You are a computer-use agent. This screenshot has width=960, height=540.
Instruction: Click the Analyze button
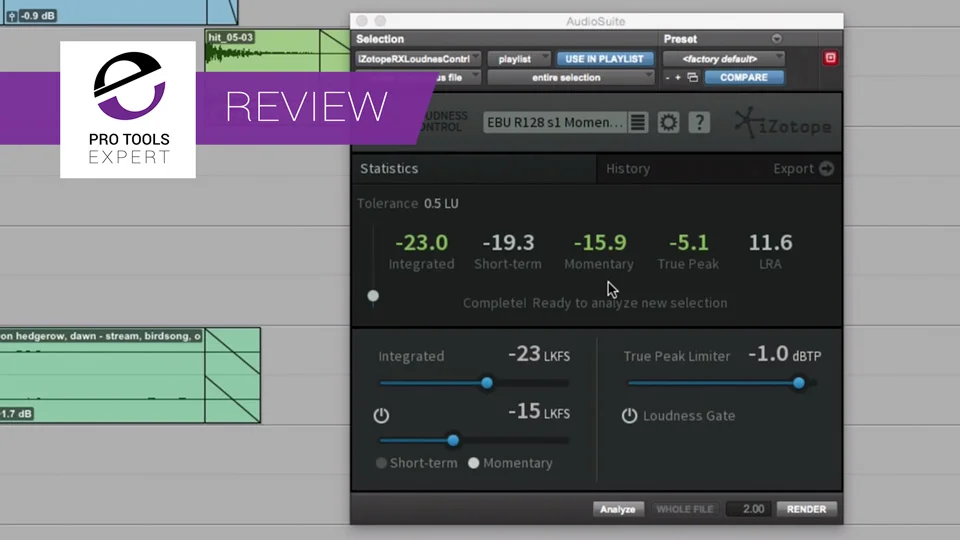point(618,509)
